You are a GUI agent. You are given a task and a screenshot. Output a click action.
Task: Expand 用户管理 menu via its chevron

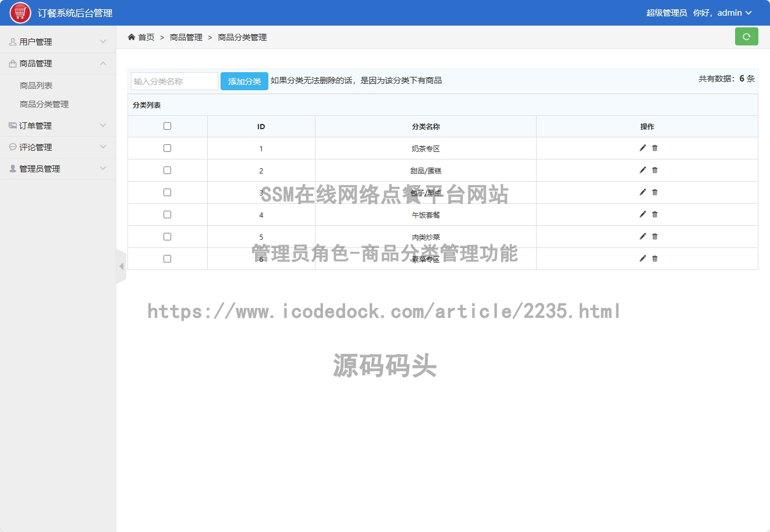point(103,42)
